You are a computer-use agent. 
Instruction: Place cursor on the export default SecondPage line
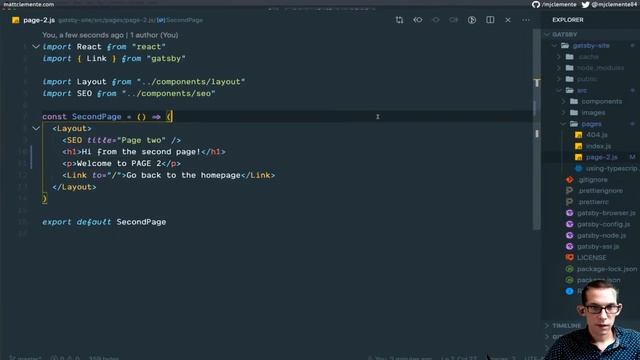point(104,222)
